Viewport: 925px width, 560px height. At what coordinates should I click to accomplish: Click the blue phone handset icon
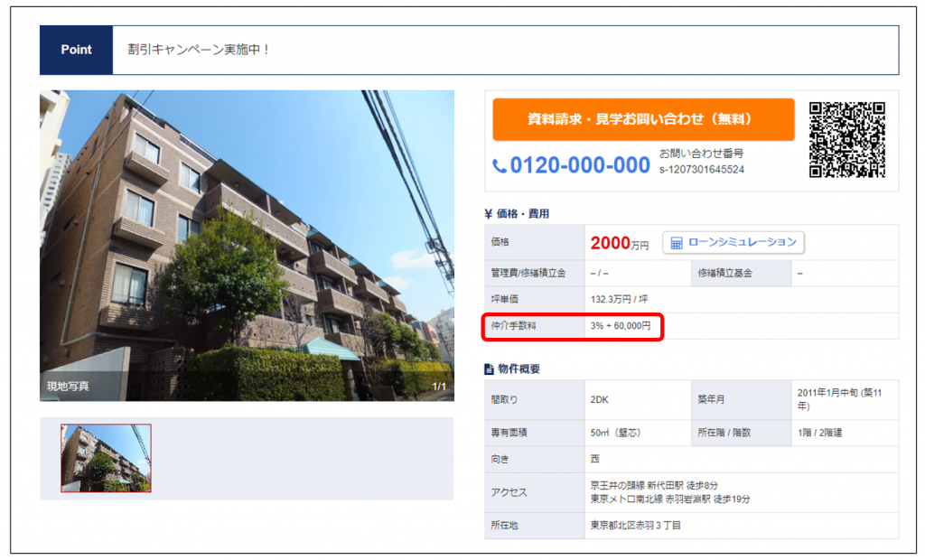500,165
